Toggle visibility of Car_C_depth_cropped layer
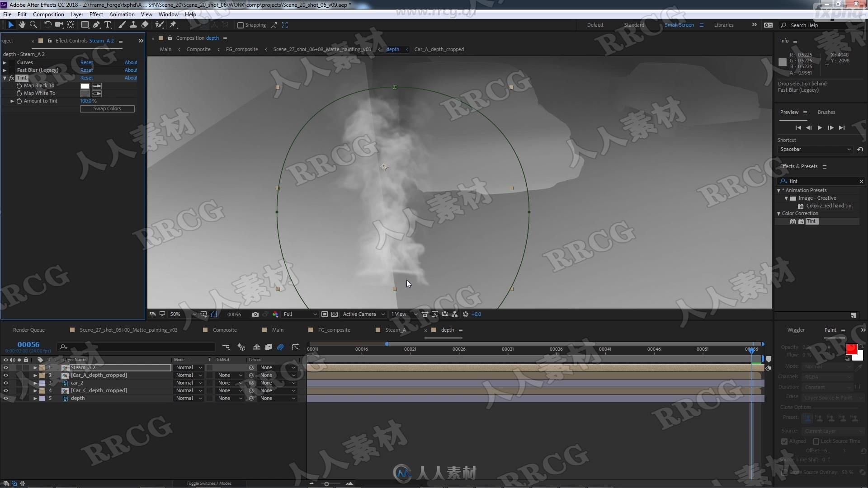 click(x=5, y=391)
